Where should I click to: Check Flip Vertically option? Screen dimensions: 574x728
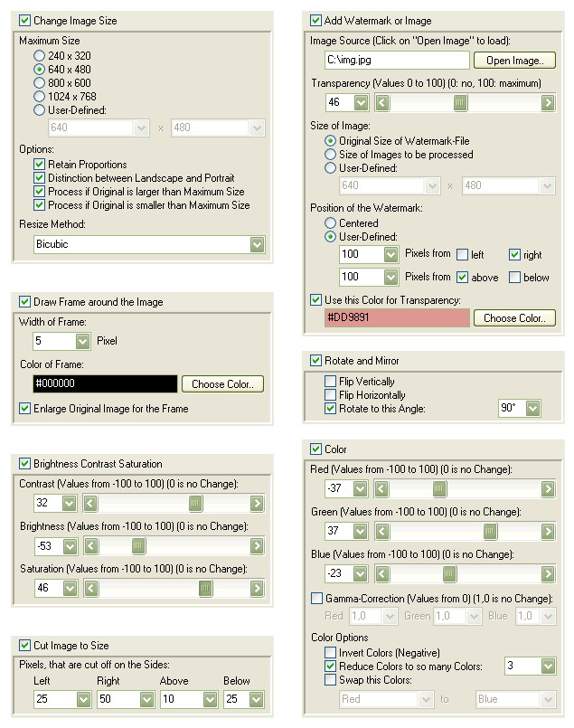(330, 381)
